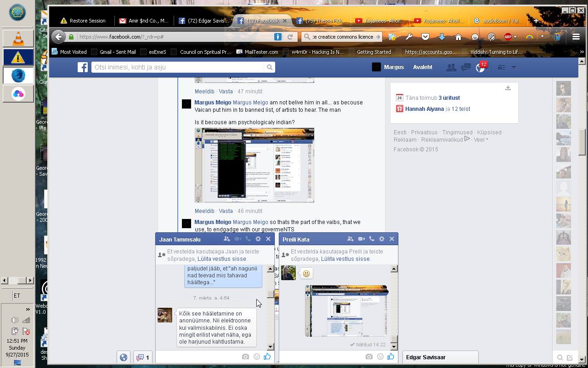This screenshot has height=368, width=588.
Task: Open the system volume speaker tray icon
Action: pyautogui.click(x=15, y=320)
